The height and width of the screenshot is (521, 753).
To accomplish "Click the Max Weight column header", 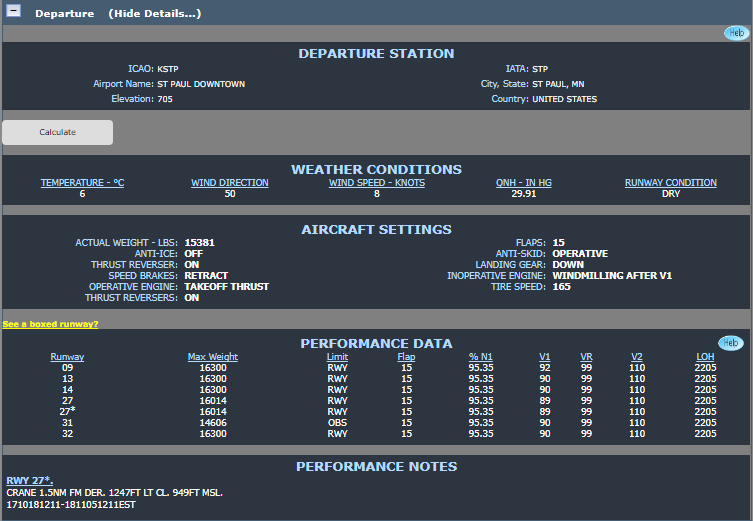I will (213, 357).
